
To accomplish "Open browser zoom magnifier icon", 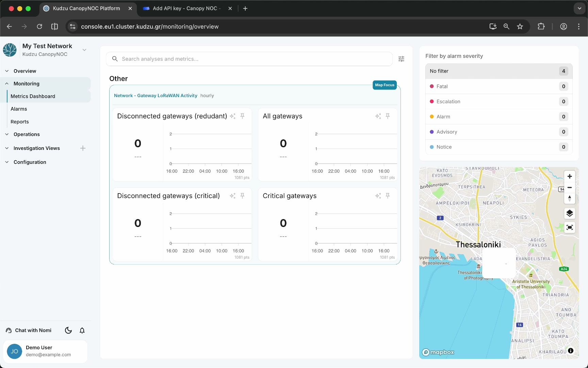I will (506, 27).
